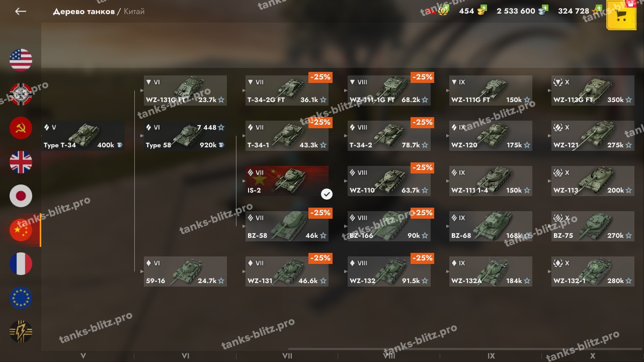The width and height of the screenshot is (644, 362).
Task: Select the United Kingdom flag icon
Action: tap(21, 162)
